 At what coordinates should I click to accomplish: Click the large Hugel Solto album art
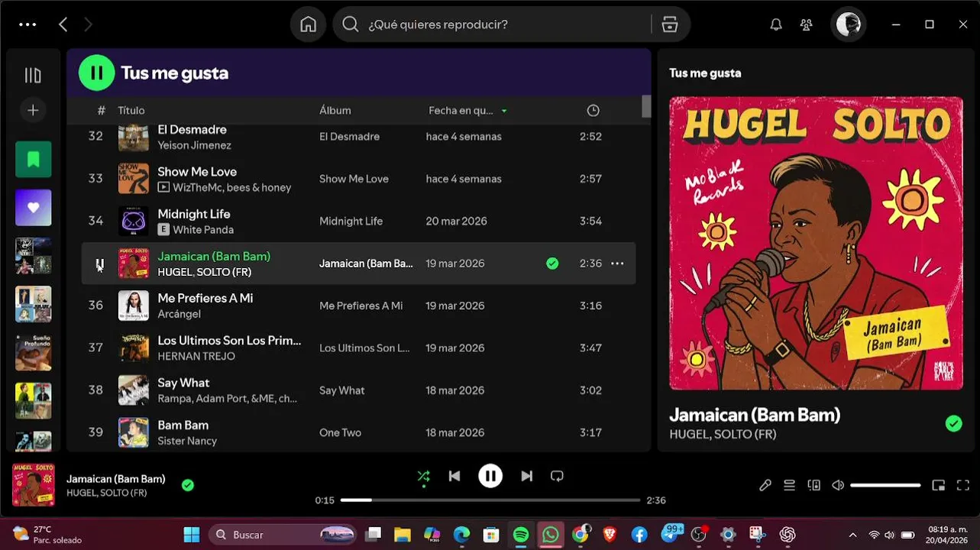[816, 243]
